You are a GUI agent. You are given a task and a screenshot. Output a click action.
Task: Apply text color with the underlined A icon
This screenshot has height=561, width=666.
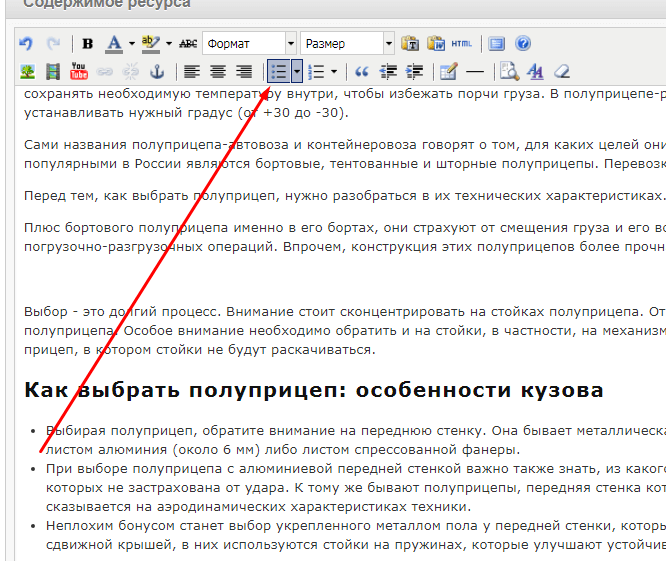114,43
